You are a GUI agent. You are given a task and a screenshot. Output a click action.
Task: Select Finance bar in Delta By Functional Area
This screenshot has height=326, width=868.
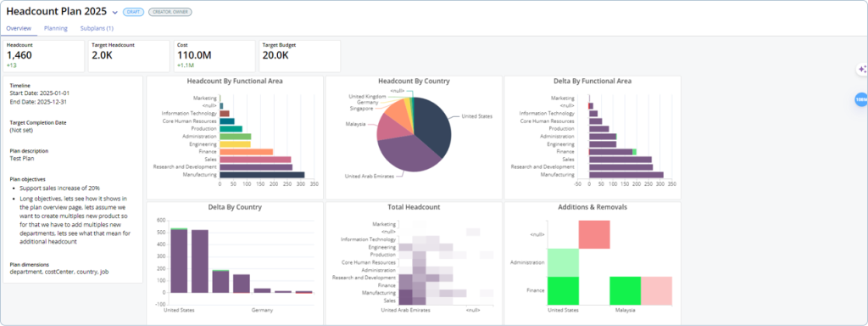coord(612,151)
